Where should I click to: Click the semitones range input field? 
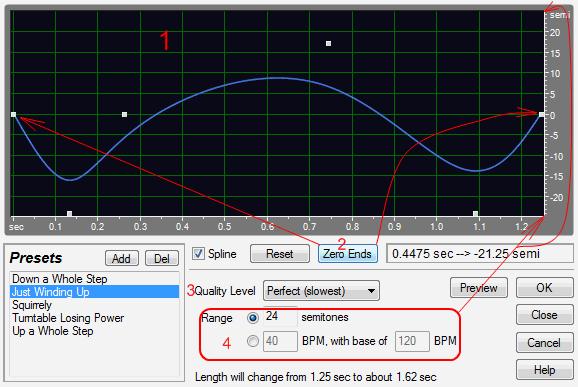[x=280, y=316]
